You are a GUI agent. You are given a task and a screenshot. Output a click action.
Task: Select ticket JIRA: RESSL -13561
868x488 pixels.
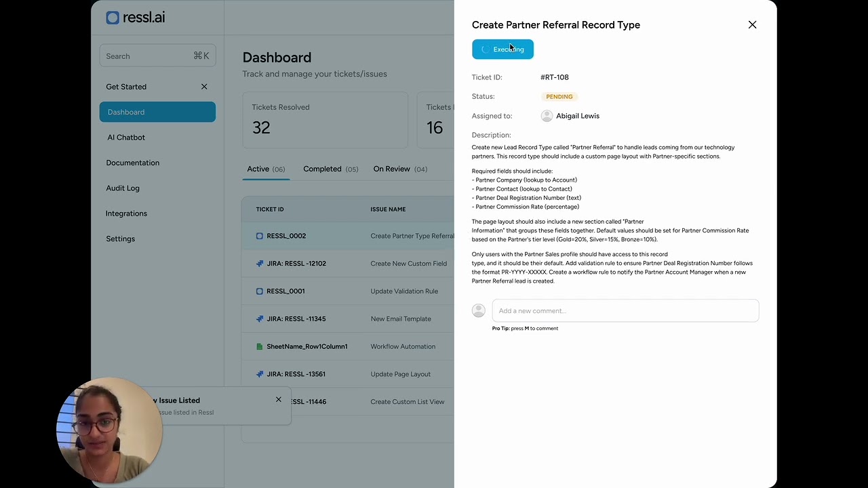pos(296,374)
